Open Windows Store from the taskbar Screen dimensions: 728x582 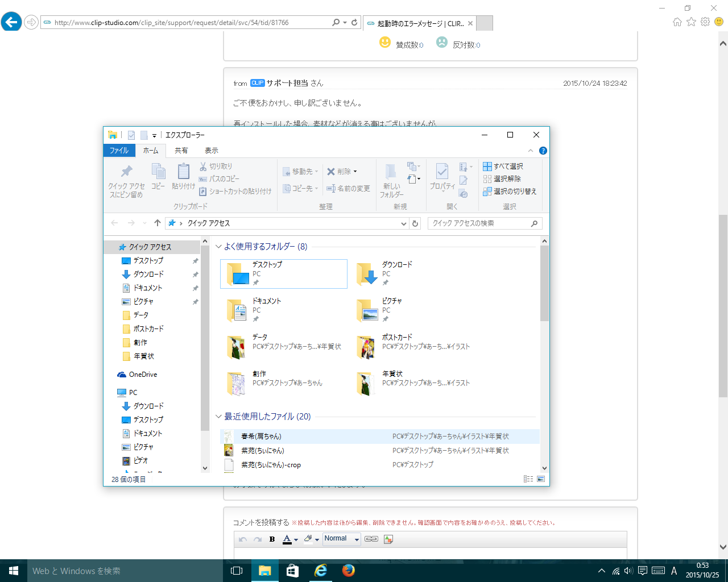[x=293, y=571]
